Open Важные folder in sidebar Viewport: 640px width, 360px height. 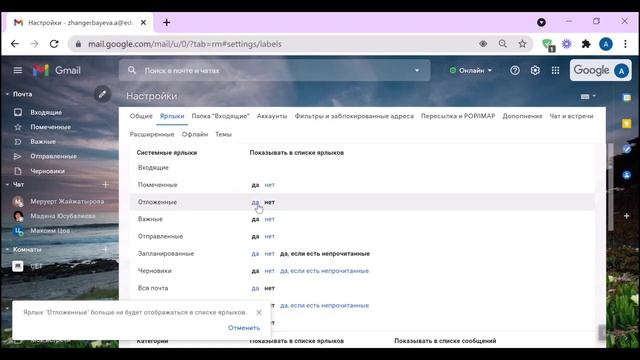click(x=43, y=142)
